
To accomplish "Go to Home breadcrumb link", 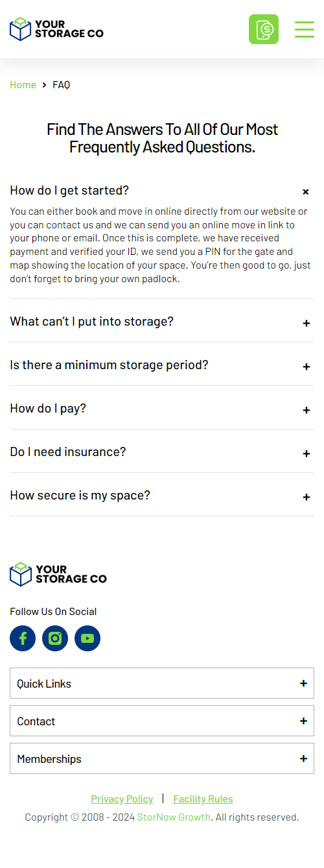I will (x=23, y=85).
